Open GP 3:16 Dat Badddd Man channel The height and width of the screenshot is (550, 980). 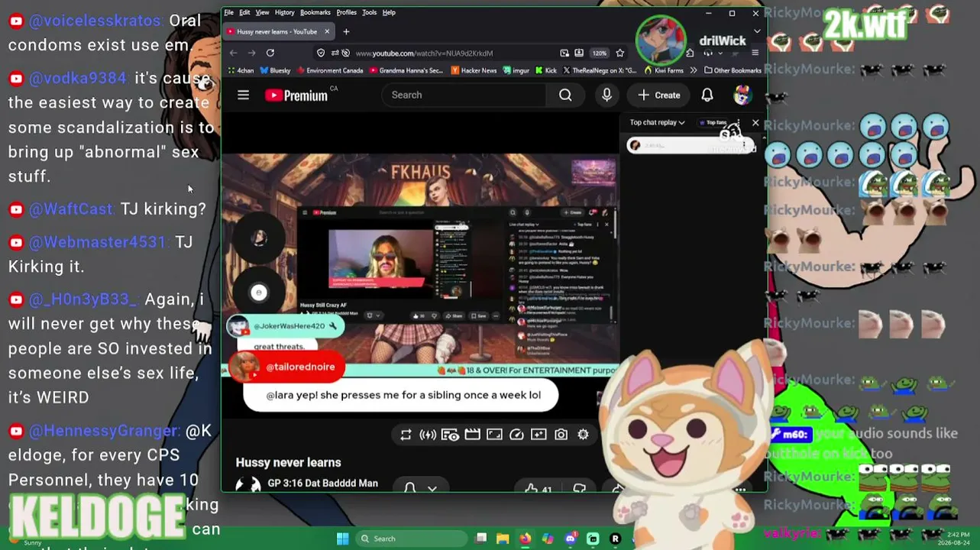tap(322, 484)
